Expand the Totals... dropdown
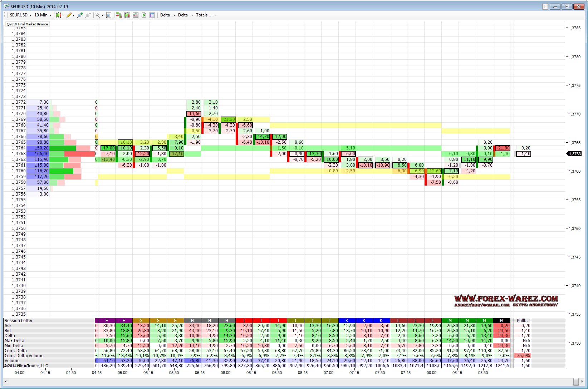This screenshot has height=389, width=588. (206, 15)
